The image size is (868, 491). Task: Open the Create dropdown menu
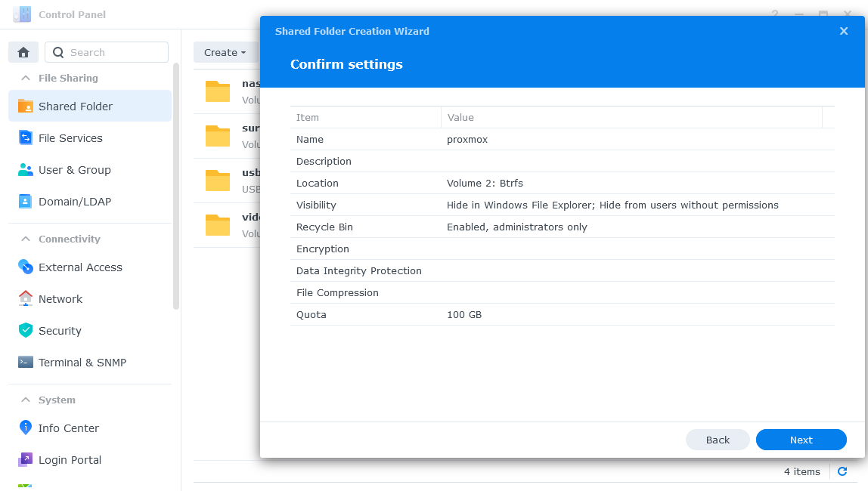(x=225, y=52)
